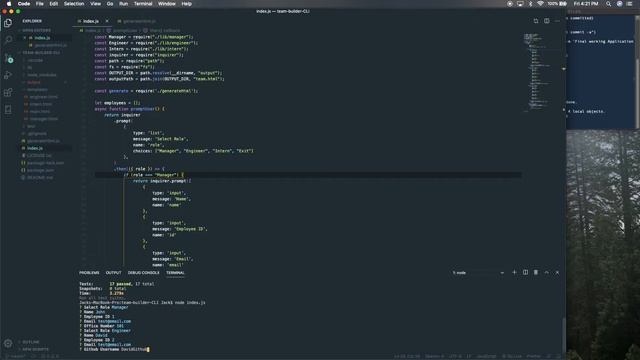Click the terminal panel vertical scrollbar
Image resolution: width=640 pixels, height=360 pixels.
[x=564, y=335]
